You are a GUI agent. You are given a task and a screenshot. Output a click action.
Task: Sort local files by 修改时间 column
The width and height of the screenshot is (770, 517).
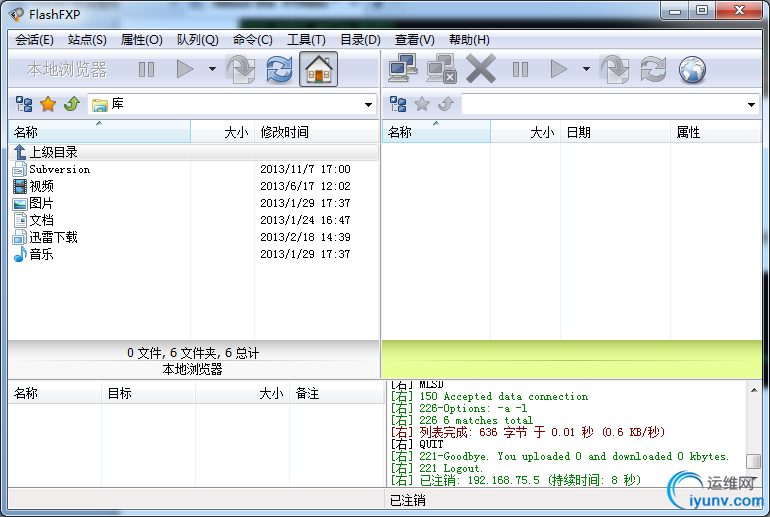pos(316,132)
